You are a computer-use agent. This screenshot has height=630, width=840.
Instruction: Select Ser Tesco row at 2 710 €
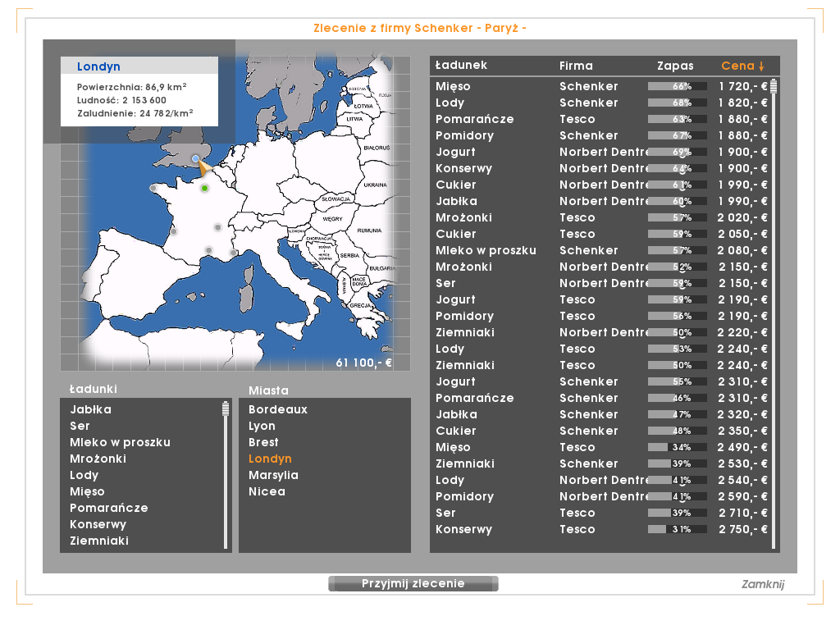point(601,513)
